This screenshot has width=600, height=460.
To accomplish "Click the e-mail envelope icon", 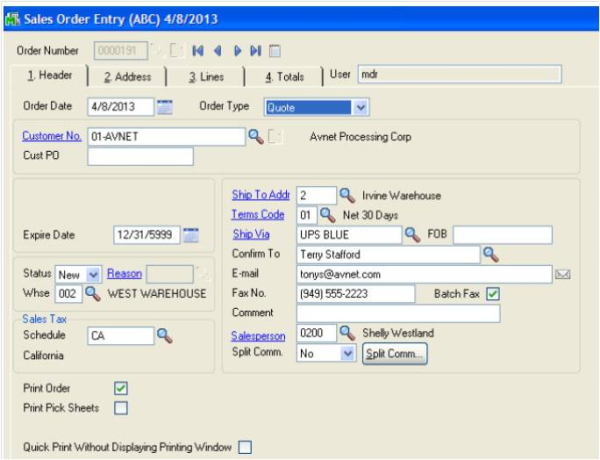I will click(x=563, y=273).
